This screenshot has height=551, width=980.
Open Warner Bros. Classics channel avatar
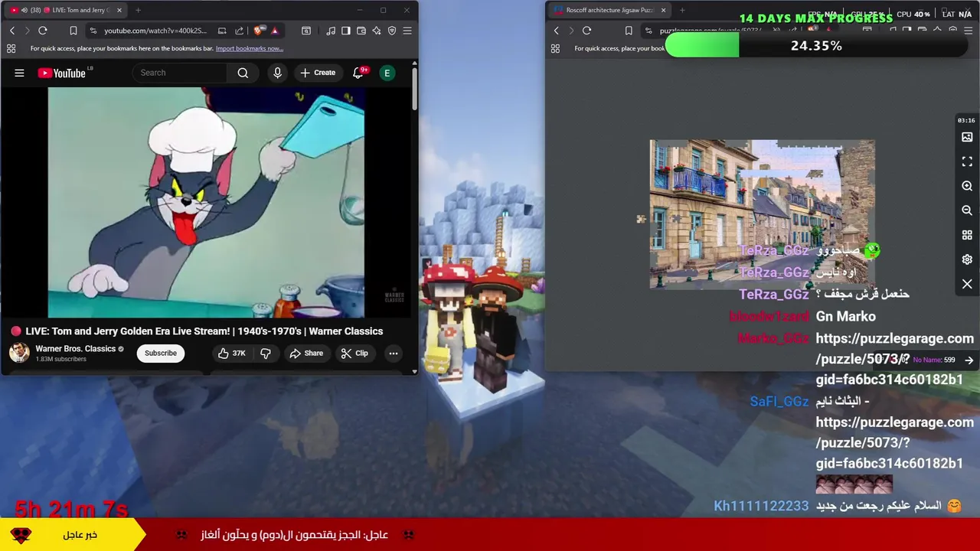pos(19,353)
